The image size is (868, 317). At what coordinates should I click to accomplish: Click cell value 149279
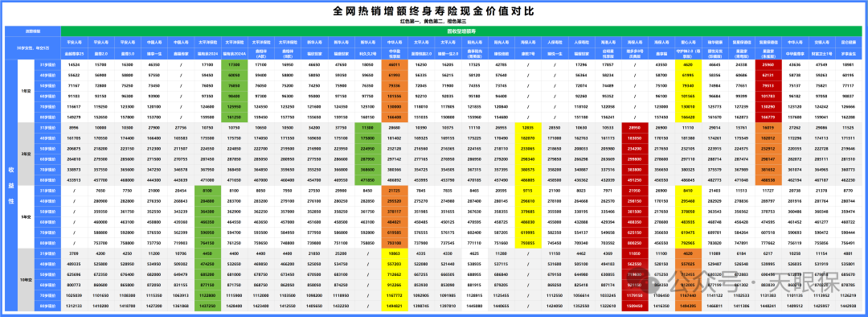[x=74, y=117]
